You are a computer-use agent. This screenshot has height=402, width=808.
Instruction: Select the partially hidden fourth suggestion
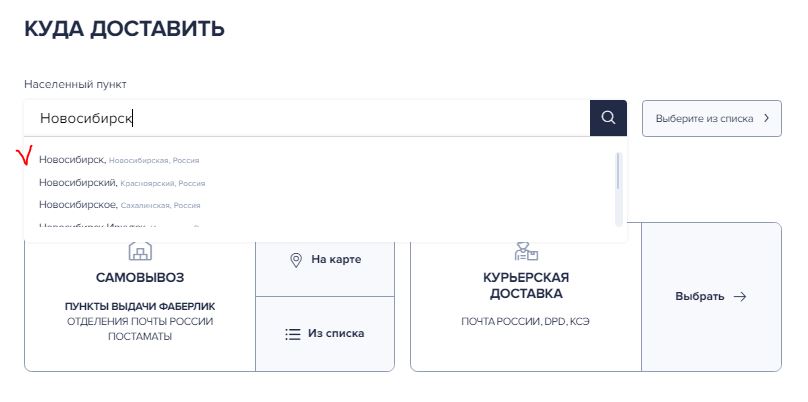point(119,226)
